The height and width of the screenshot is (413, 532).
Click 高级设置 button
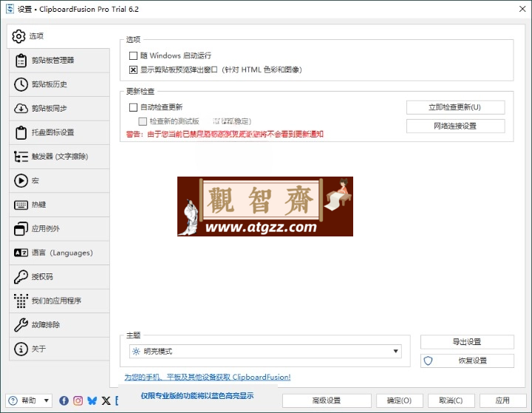click(x=327, y=400)
